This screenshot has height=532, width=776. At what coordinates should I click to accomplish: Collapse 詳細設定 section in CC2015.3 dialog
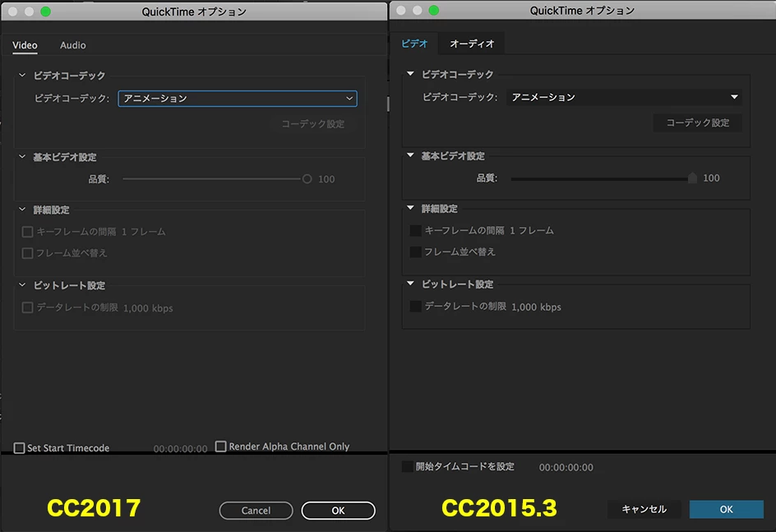(410, 208)
